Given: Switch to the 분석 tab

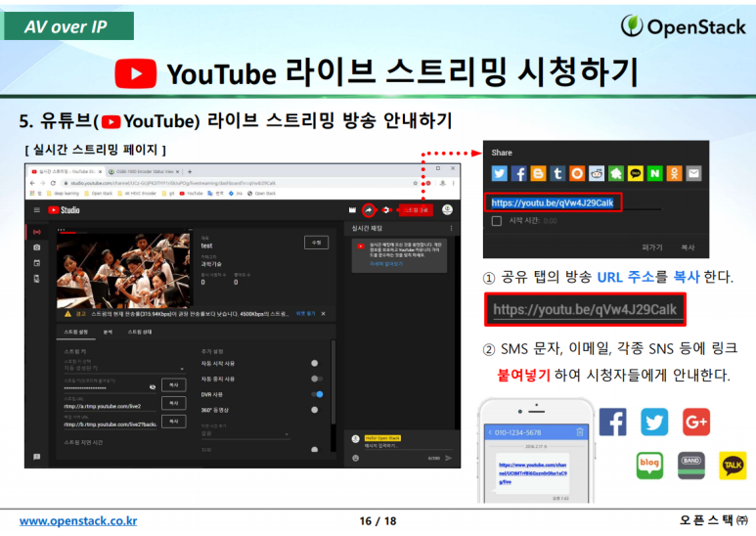Looking at the screenshot, I should click(108, 332).
